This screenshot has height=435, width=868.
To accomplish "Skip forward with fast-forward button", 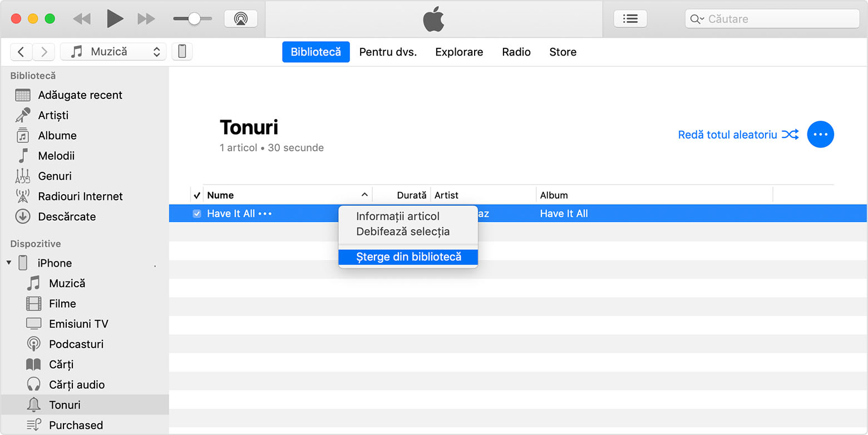I will 146,19.
